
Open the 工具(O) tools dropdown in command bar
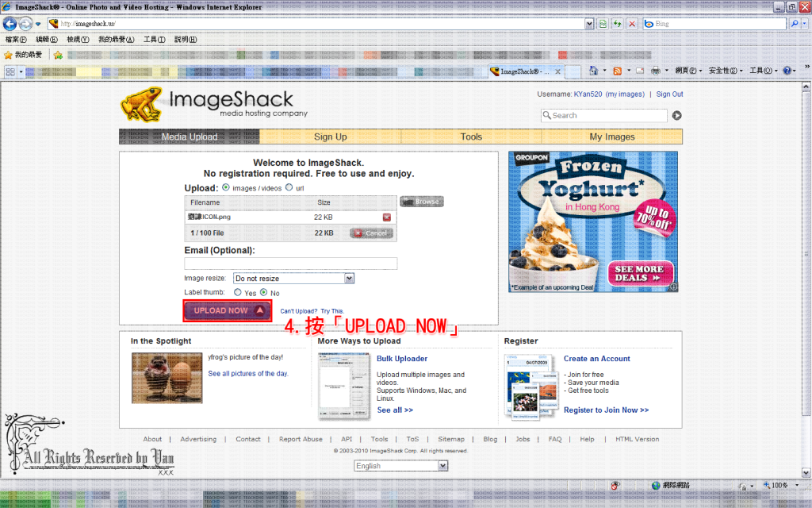(764, 71)
